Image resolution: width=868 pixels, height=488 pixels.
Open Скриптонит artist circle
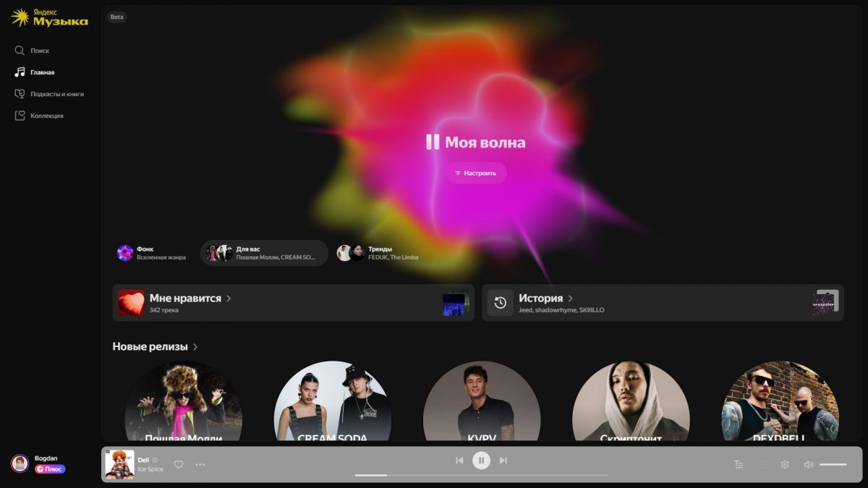pos(631,401)
